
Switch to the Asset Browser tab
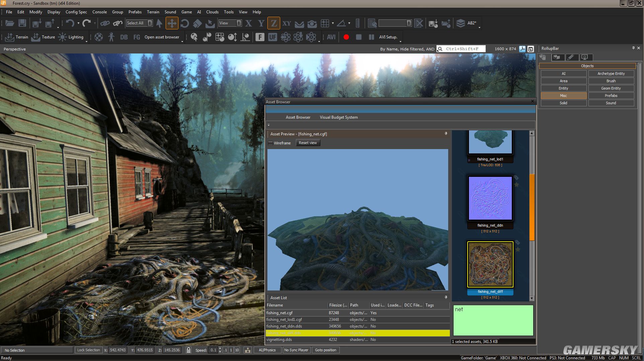(x=298, y=117)
